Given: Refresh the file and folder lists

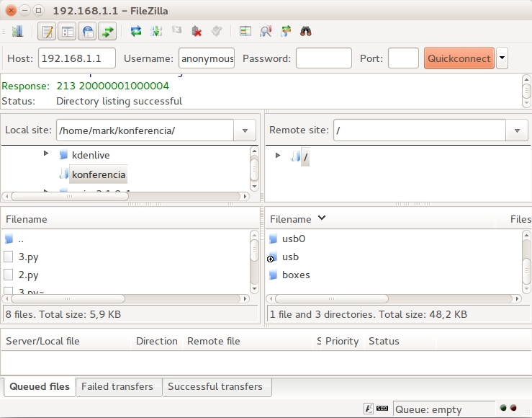Looking at the screenshot, I should [x=136, y=32].
